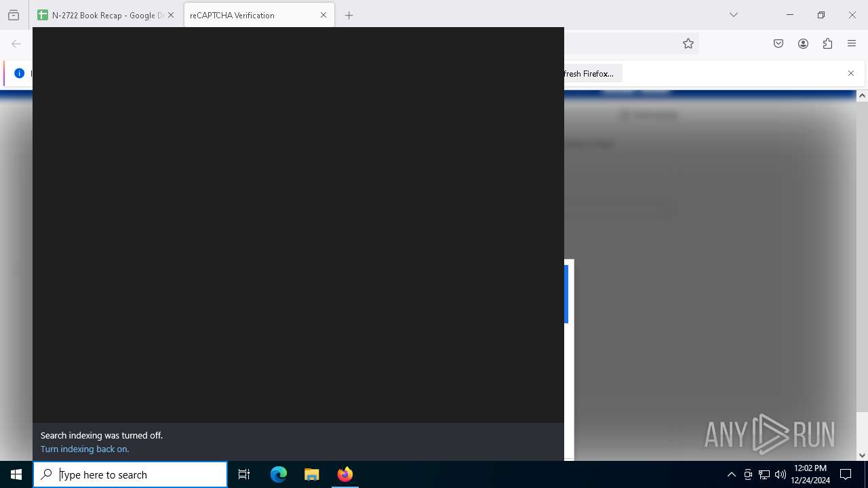The width and height of the screenshot is (868, 488).
Task: Minimize the Firefox window
Action: point(789,15)
